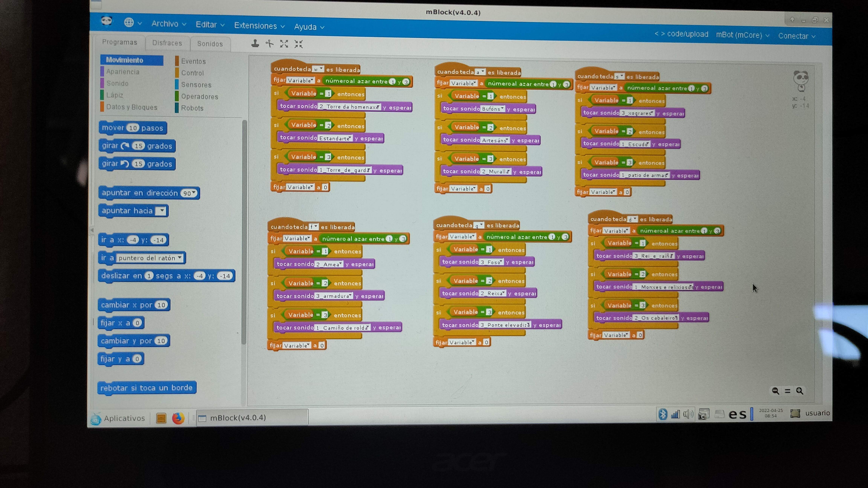Switch to the Disfraces tab

point(167,43)
